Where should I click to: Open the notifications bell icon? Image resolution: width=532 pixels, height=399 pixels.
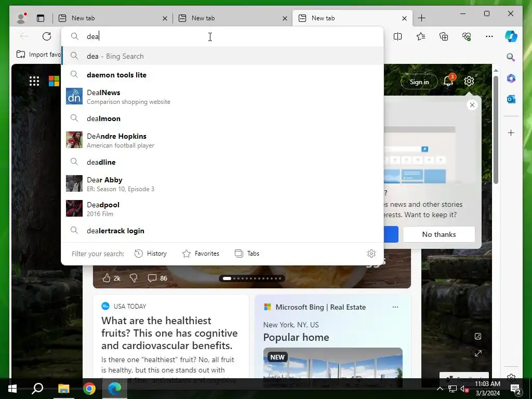(x=448, y=81)
